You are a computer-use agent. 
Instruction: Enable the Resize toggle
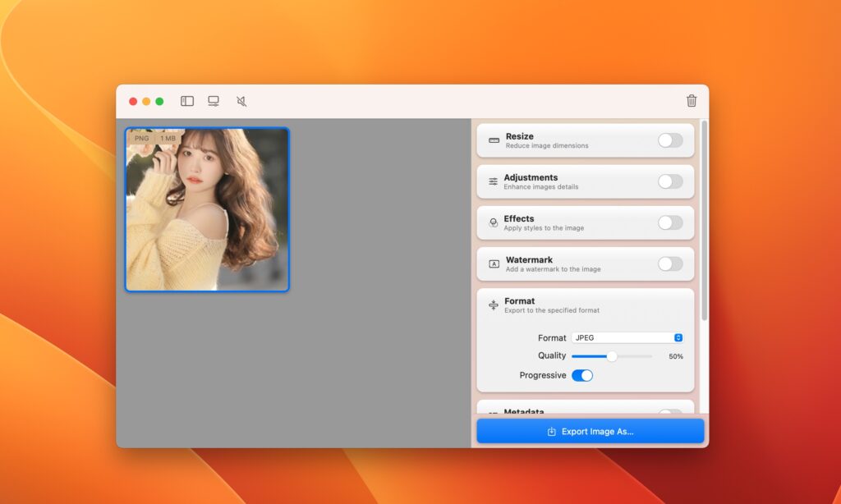(670, 140)
